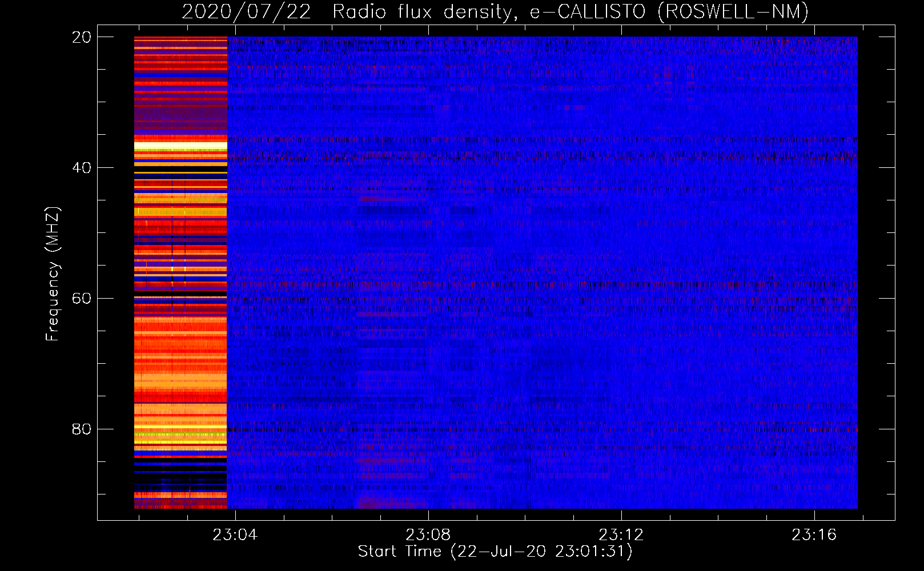The width and height of the screenshot is (924, 571).
Task: Click the 23:08 time tick label
Action: [428, 535]
